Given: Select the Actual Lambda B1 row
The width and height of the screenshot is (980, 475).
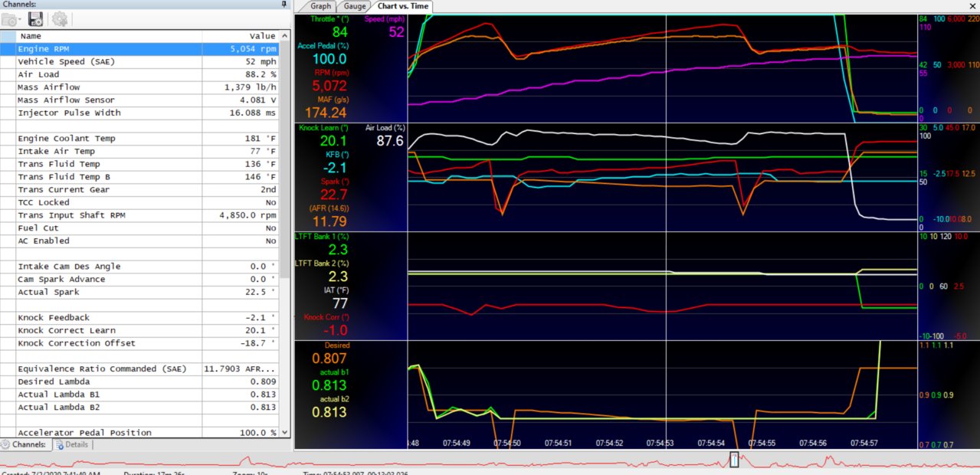Looking at the screenshot, I should 140,394.
